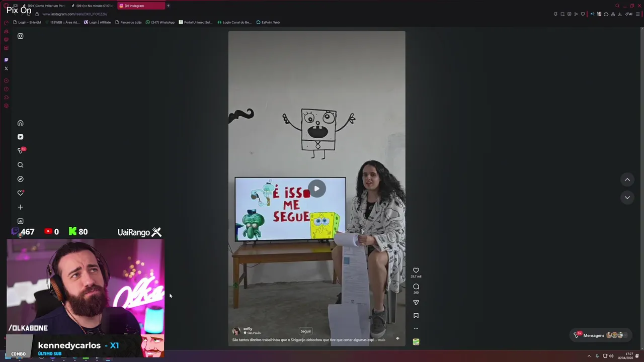
Task: Switch to '(9) Instagram' browser tab
Action: tap(141, 6)
